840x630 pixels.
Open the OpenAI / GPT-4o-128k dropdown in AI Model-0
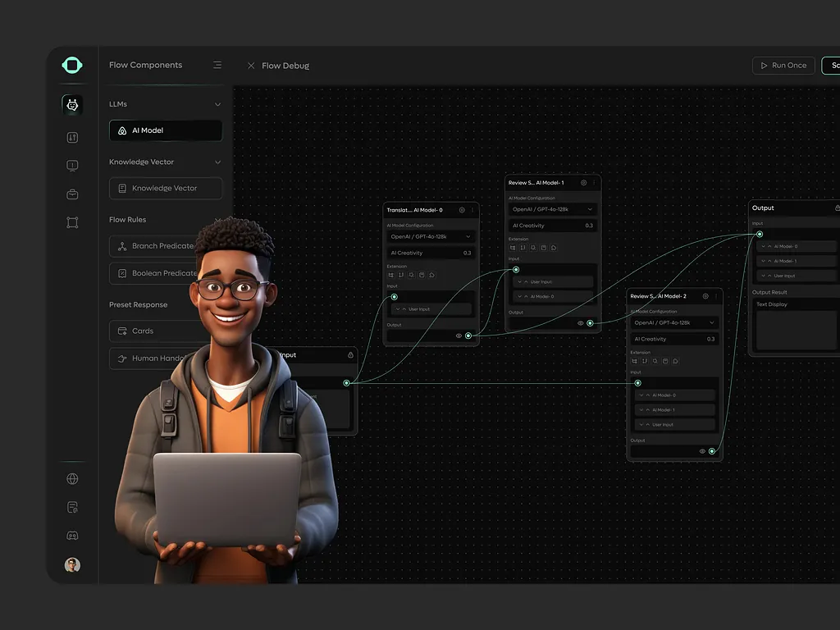[x=431, y=236]
